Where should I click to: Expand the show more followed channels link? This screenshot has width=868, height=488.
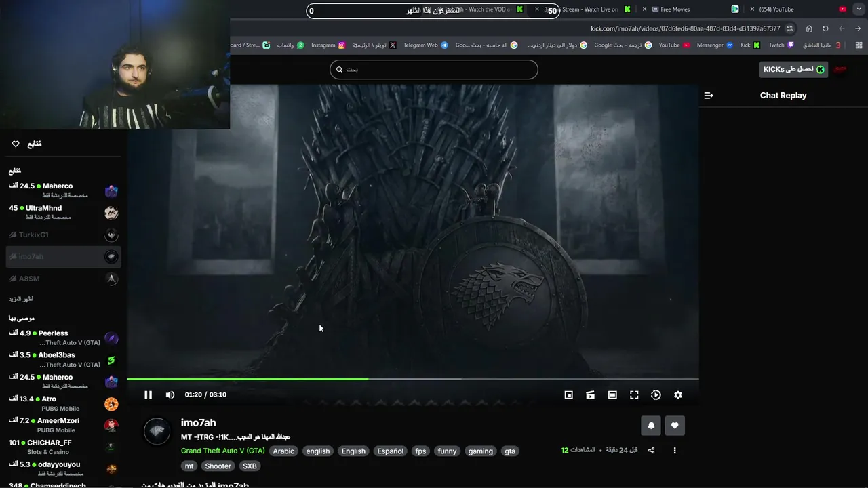pyautogui.click(x=21, y=299)
